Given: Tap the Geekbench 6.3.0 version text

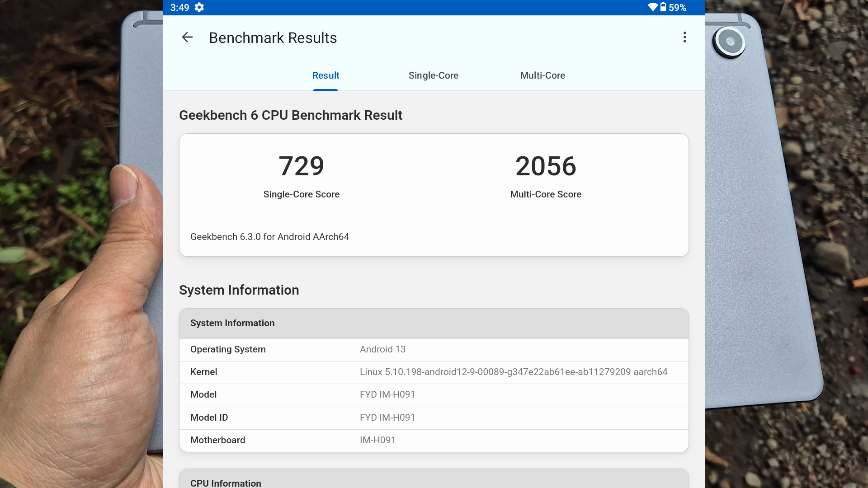Looking at the screenshot, I should click(269, 237).
